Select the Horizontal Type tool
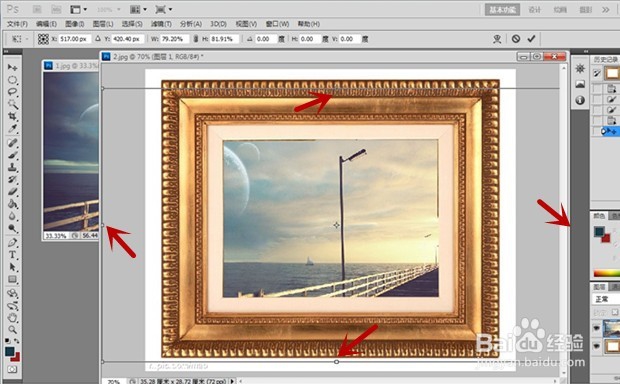The width and height of the screenshot is (620, 384). click(12, 255)
